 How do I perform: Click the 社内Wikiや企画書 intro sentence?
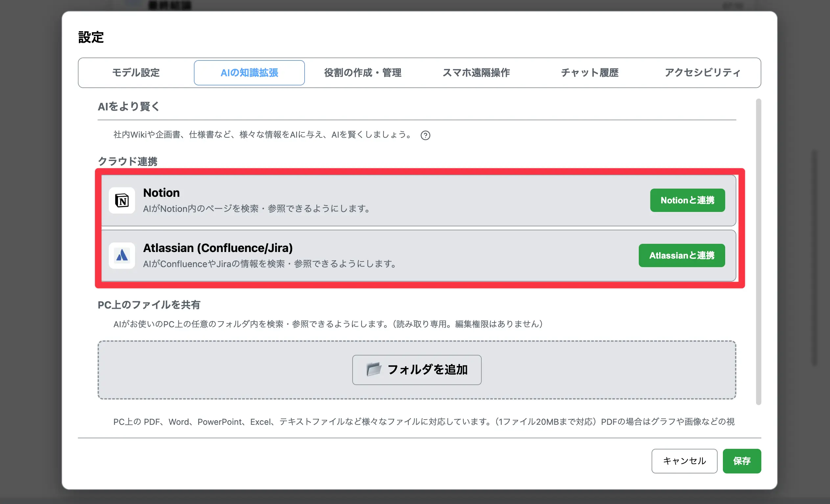tap(263, 135)
